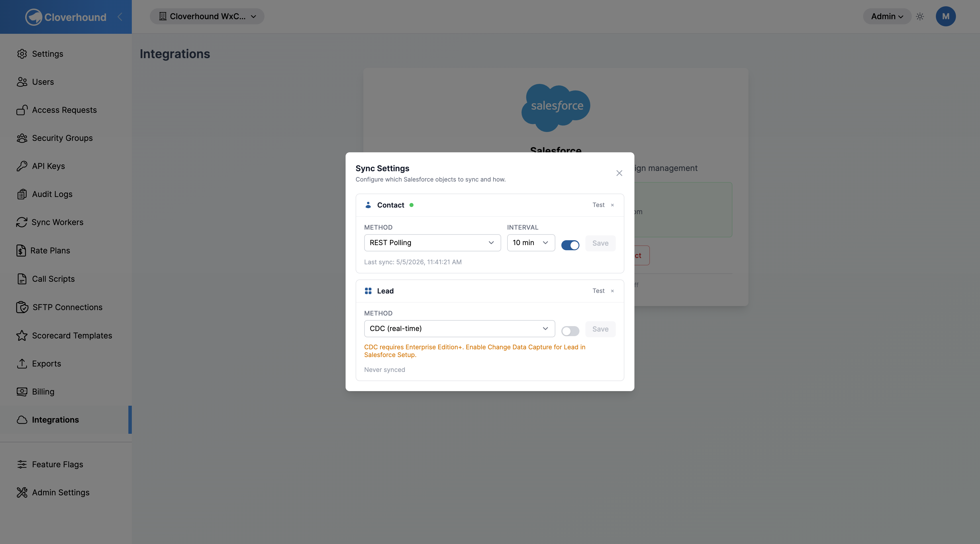The image size is (980, 544).
Task: Navigate to Access Requests
Action: pos(66,110)
